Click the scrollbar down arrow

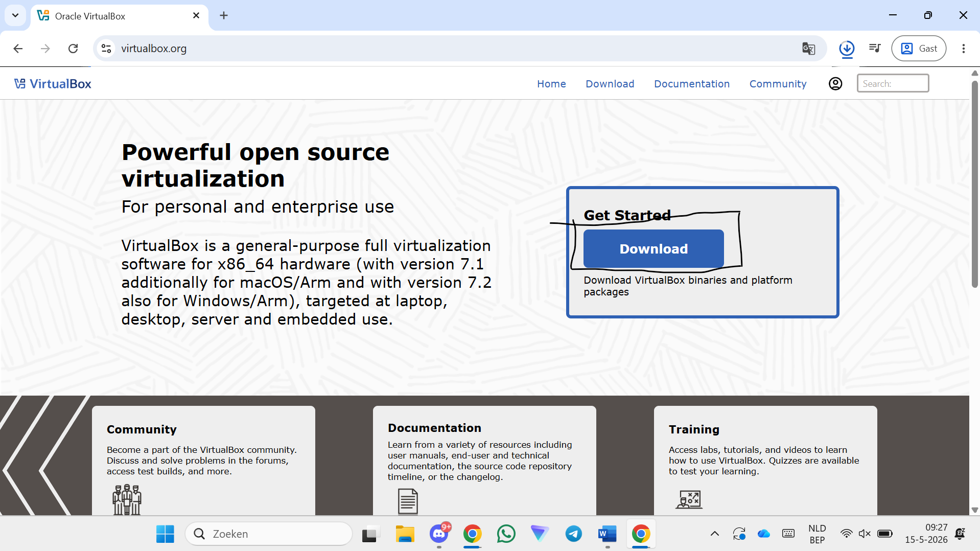click(x=975, y=510)
